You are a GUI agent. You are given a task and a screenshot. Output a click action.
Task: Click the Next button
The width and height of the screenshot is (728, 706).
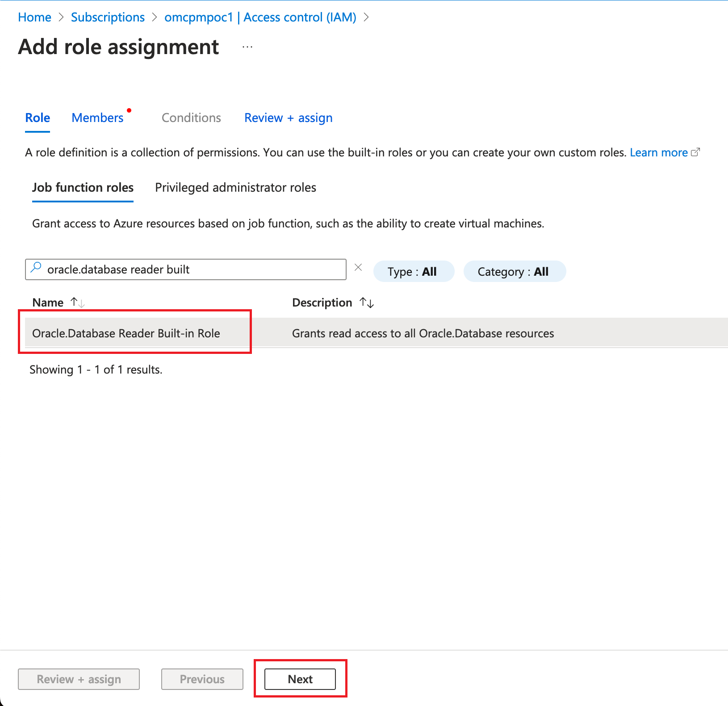click(300, 679)
